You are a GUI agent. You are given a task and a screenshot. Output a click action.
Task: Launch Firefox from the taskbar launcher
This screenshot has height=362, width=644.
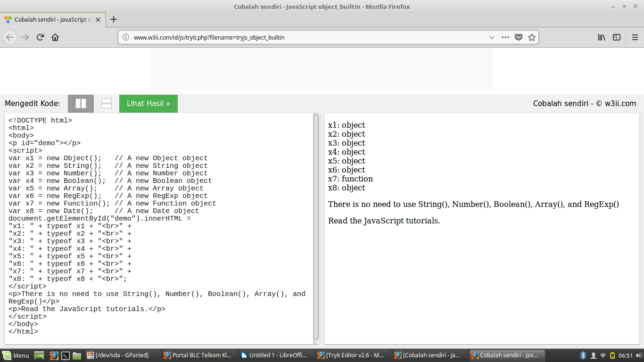point(54,355)
